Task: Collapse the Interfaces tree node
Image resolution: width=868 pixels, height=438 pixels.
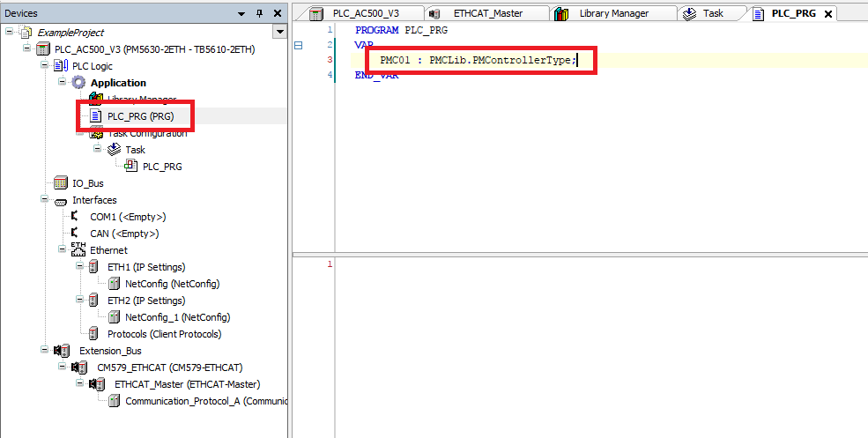Action: [45, 200]
